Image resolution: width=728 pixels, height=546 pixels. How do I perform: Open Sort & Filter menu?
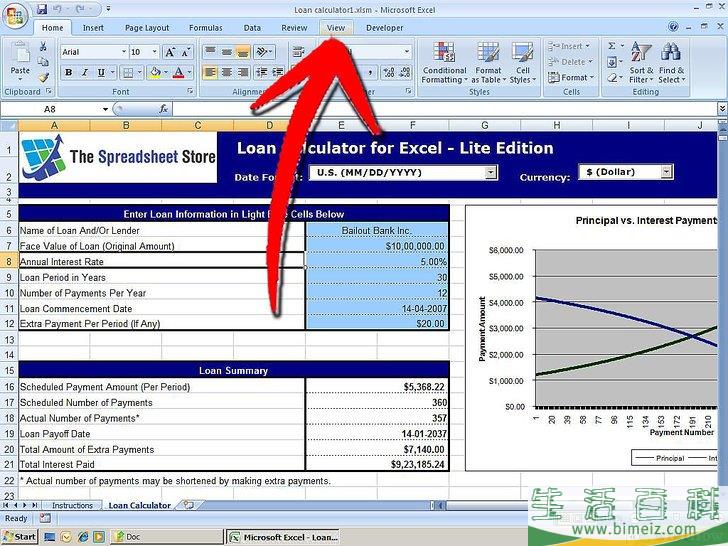[641, 63]
